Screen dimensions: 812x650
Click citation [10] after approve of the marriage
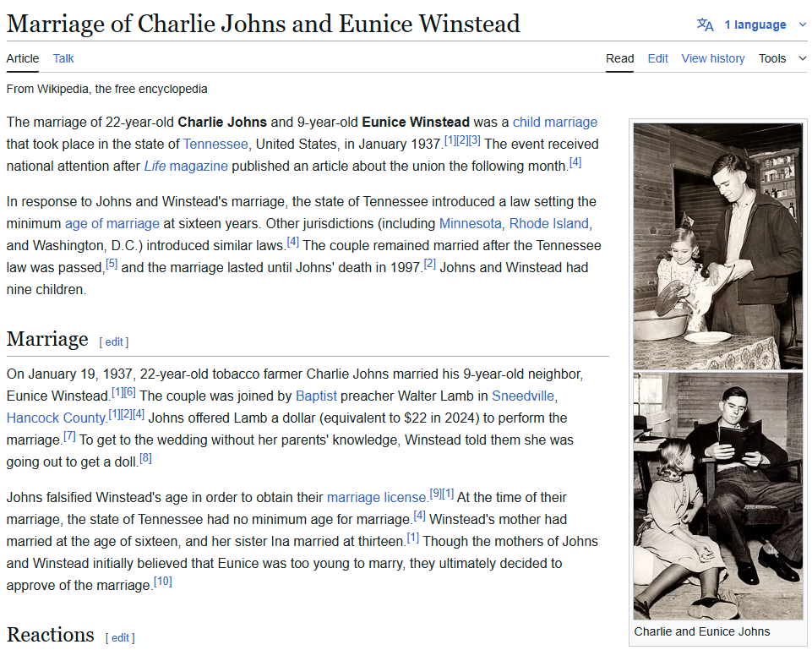click(162, 582)
